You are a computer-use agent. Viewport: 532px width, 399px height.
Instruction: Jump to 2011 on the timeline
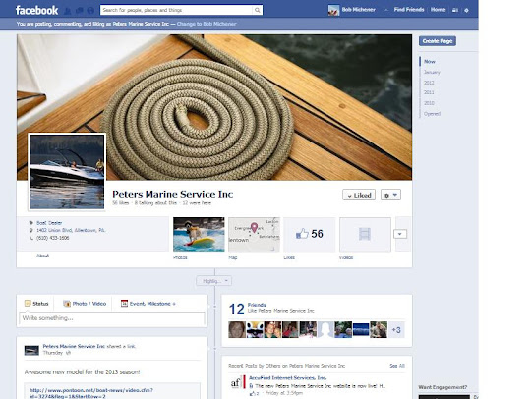tap(429, 92)
